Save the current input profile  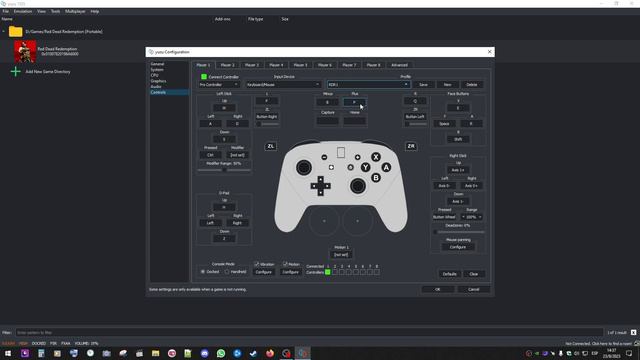click(423, 84)
